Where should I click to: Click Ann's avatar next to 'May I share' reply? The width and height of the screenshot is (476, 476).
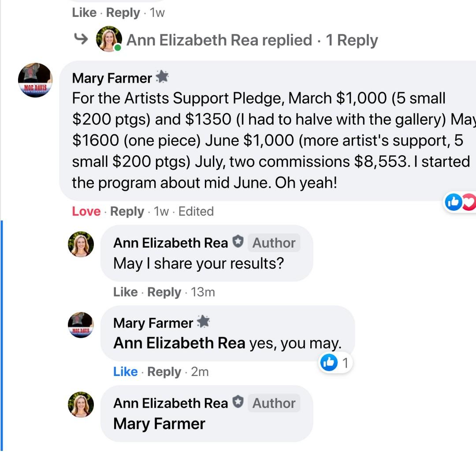click(x=81, y=244)
